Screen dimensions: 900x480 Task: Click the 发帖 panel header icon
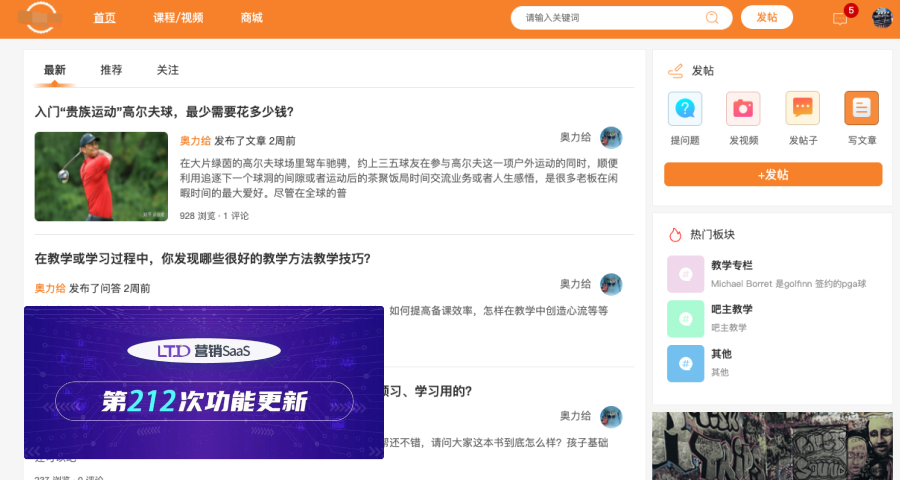[676, 71]
